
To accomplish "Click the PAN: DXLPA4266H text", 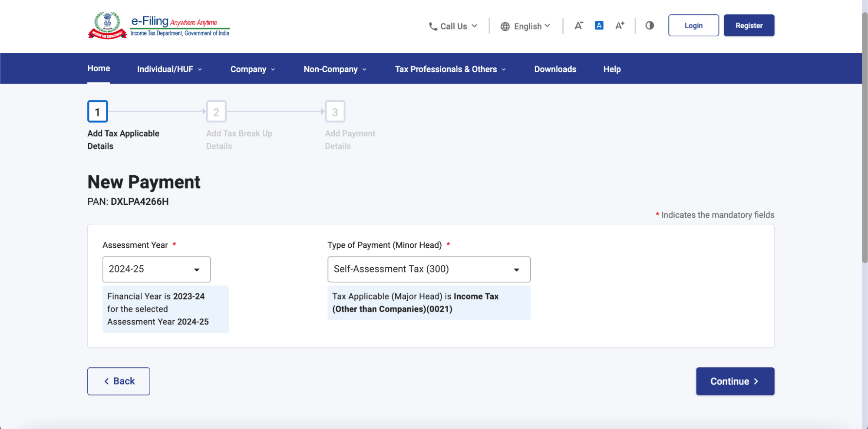I will [x=128, y=202].
